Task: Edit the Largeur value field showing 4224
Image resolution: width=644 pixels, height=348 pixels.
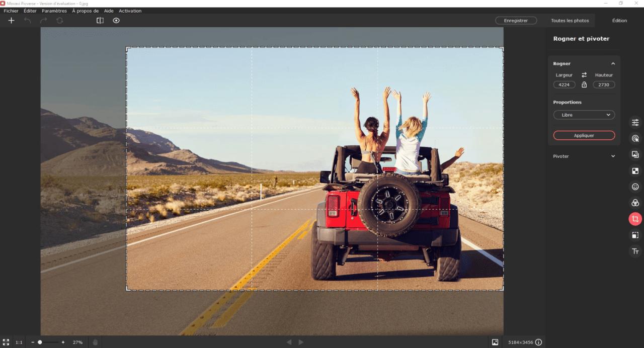Action: (564, 84)
